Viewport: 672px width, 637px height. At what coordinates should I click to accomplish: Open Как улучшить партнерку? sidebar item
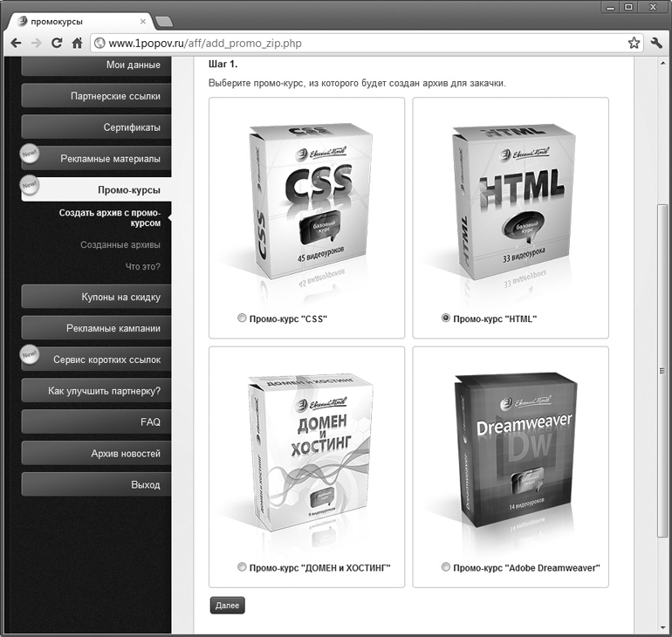pos(96,391)
